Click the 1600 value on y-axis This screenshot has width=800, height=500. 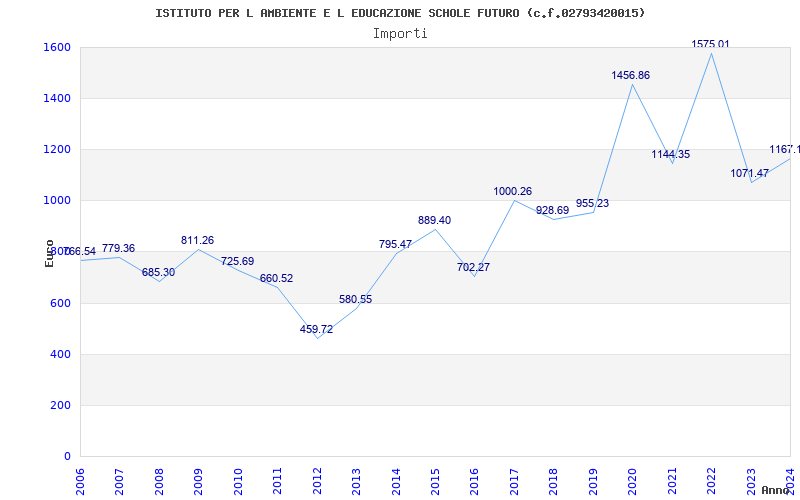[x=55, y=47]
